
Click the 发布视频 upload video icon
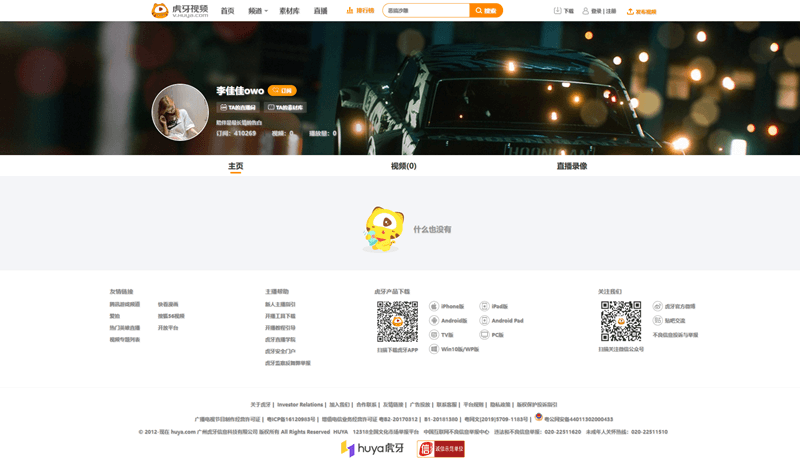point(630,11)
